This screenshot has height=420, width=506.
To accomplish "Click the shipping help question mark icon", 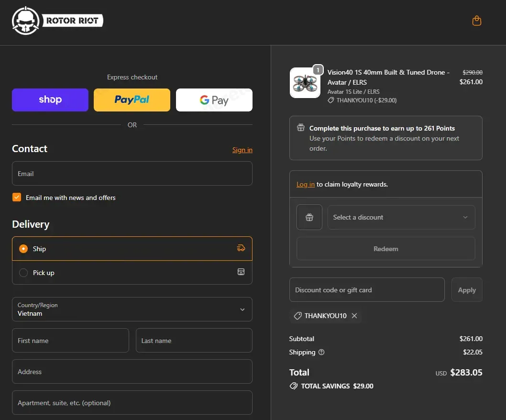I will tap(321, 352).
